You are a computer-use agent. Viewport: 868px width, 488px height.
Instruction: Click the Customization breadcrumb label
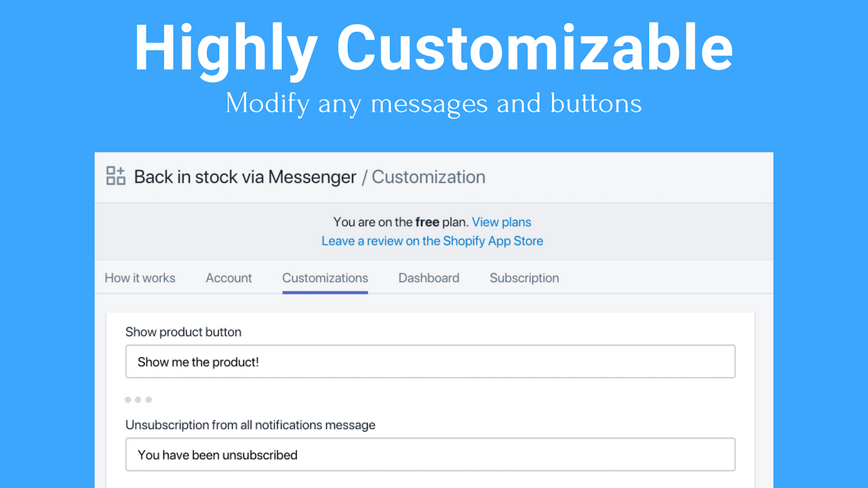point(428,177)
